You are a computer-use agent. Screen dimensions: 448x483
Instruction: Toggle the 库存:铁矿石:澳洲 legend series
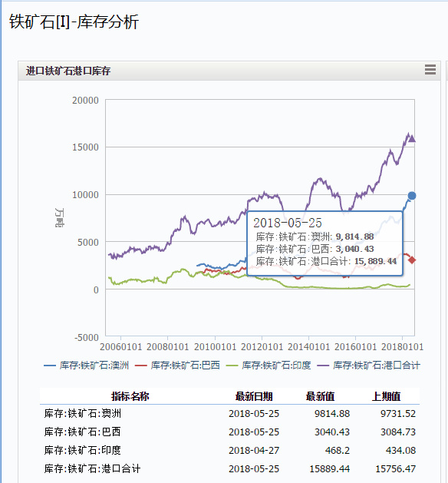click(x=87, y=366)
